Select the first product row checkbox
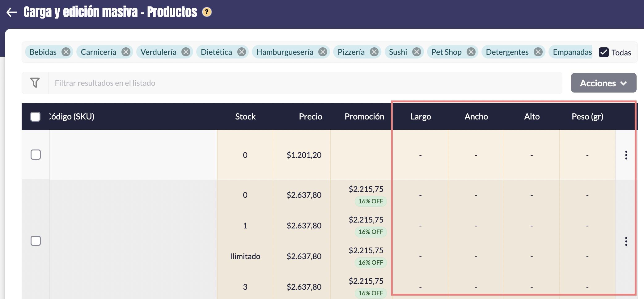The image size is (644, 299). click(36, 154)
